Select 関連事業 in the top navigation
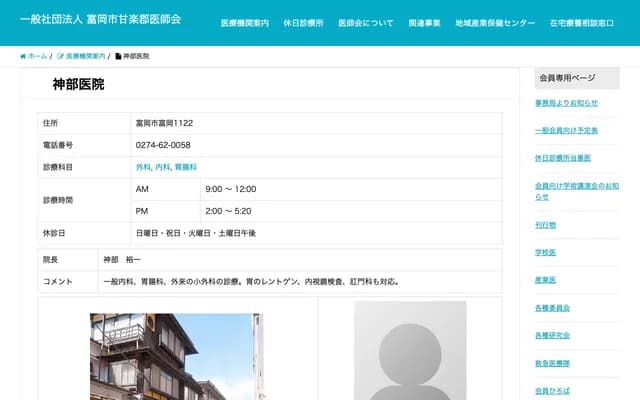Image resolution: width=640 pixels, height=400 pixels. pos(424,23)
